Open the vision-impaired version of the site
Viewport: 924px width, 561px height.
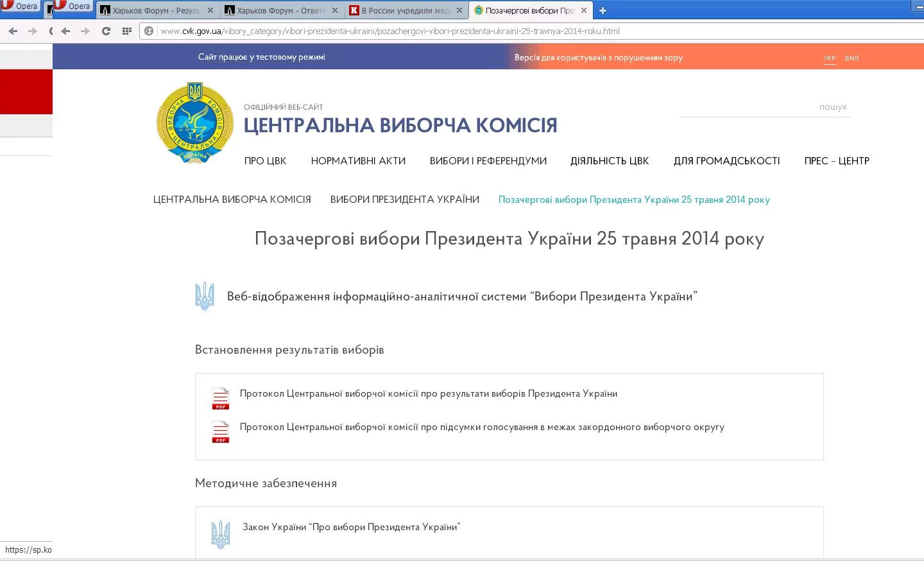[x=599, y=58]
